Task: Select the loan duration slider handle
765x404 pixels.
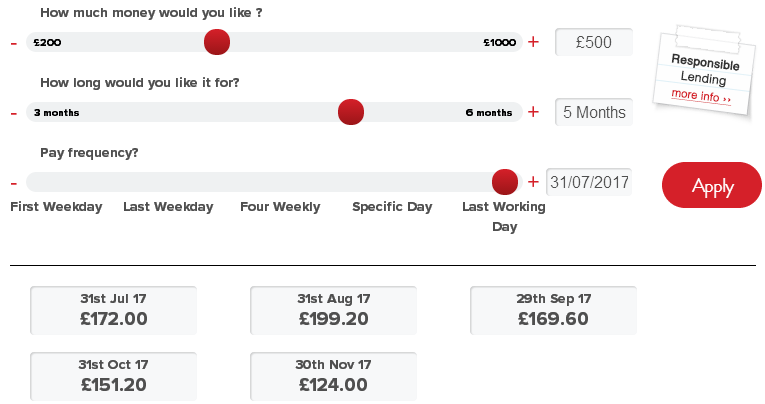Action: click(351, 112)
